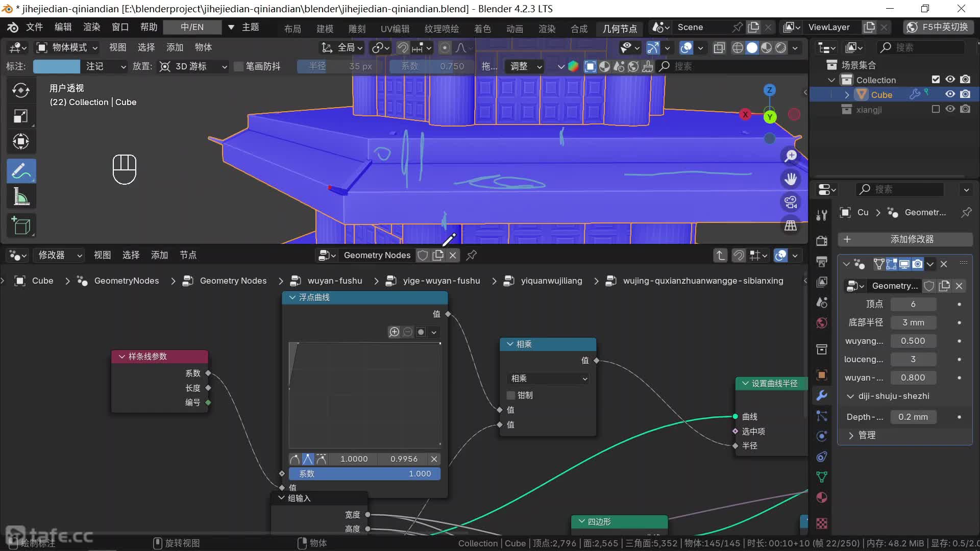The width and height of the screenshot is (980, 551).
Task: Select the Annotate pencil tool
Action: [x=21, y=171]
